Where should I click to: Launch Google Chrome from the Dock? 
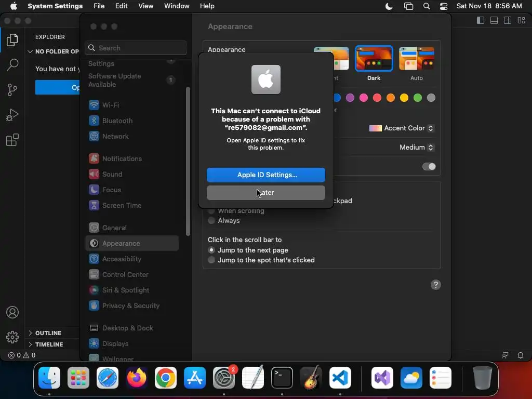pos(166,378)
